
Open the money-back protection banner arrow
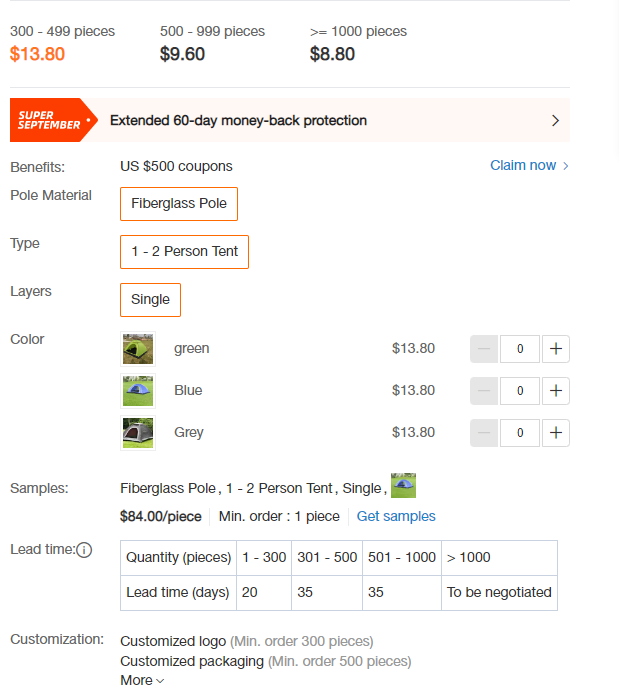coord(555,121)
